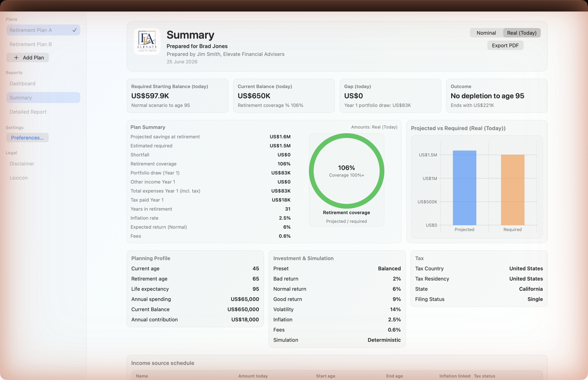Viewport: 588px width, 380px height.
Task: Click the date 25 June 2026
Action: [182, 62]
